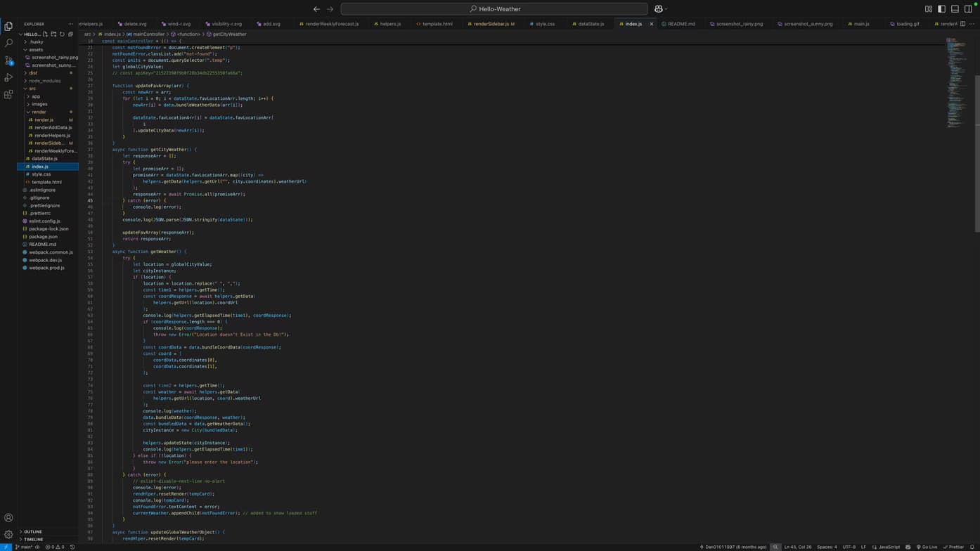This screenshot has width=980, height=551.
Task: Open the Copilot status icon in status bar
Action: 908,547
